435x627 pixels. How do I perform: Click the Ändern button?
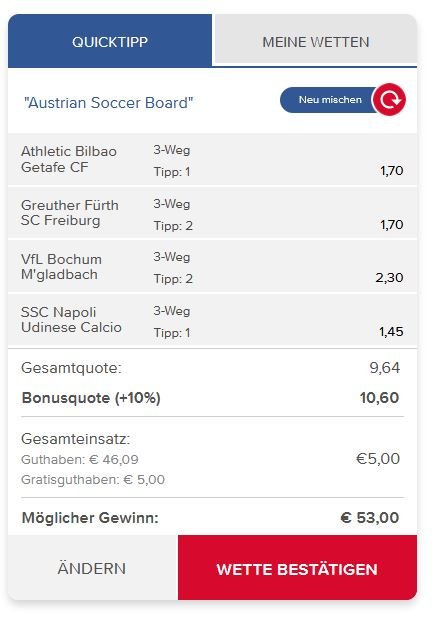[x=92, y=568]
